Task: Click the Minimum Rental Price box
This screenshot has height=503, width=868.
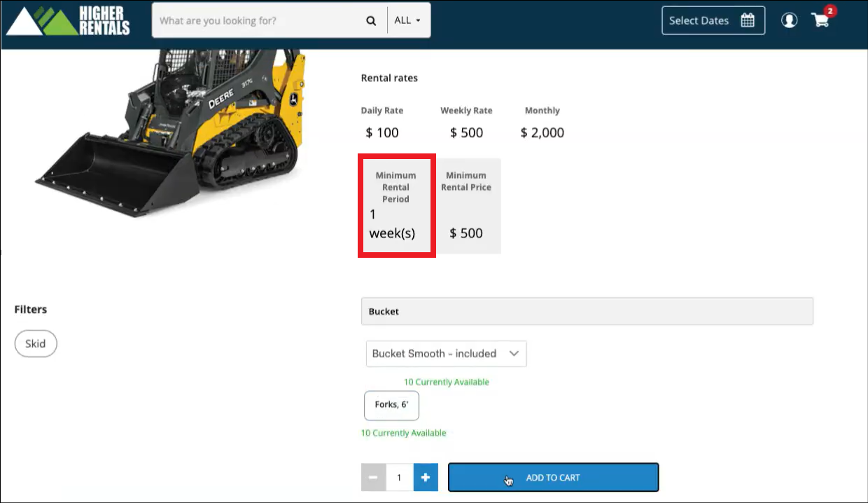Action: pyautogui.click(x=466, y=206)
